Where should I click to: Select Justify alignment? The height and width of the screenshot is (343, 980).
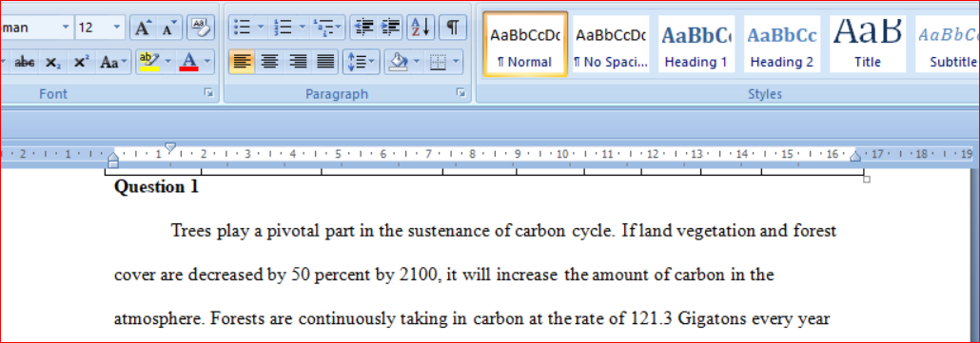click(x=325, y=63)
